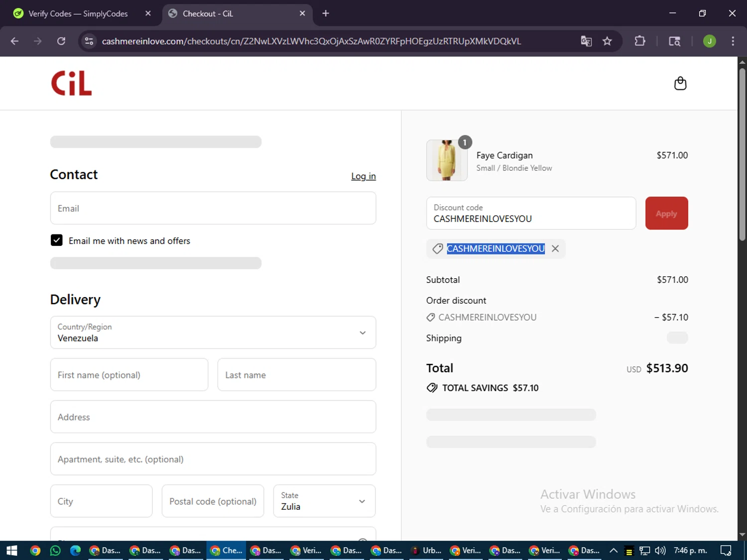Click the $513.90 total amount
The image size is (747, 560).
pos(667,368)
